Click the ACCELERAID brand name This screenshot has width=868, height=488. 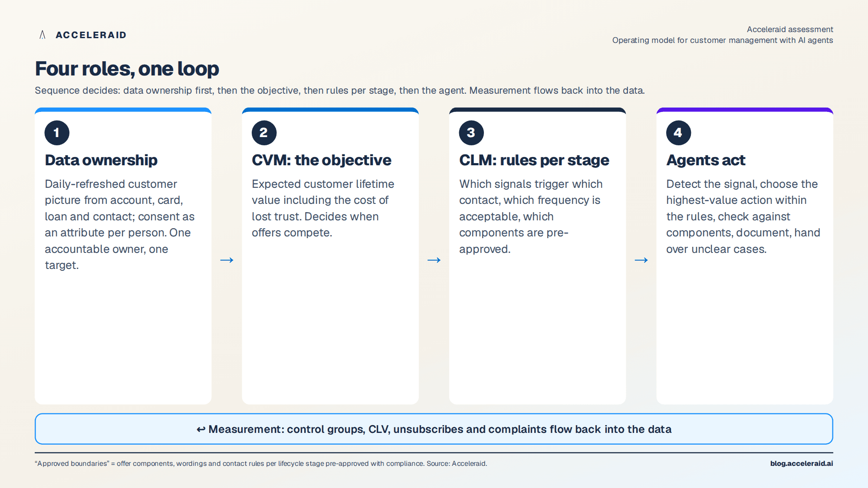[x=91, y=35]
